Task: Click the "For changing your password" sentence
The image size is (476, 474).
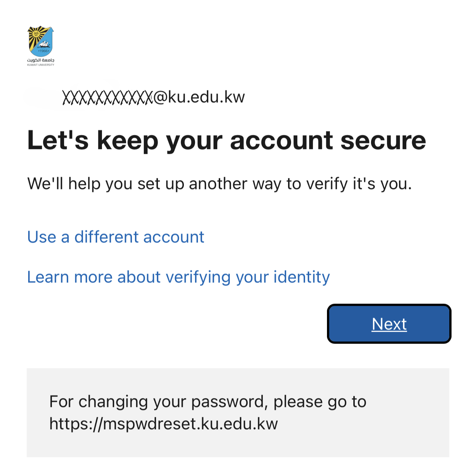Action: [x=208, y=402]
